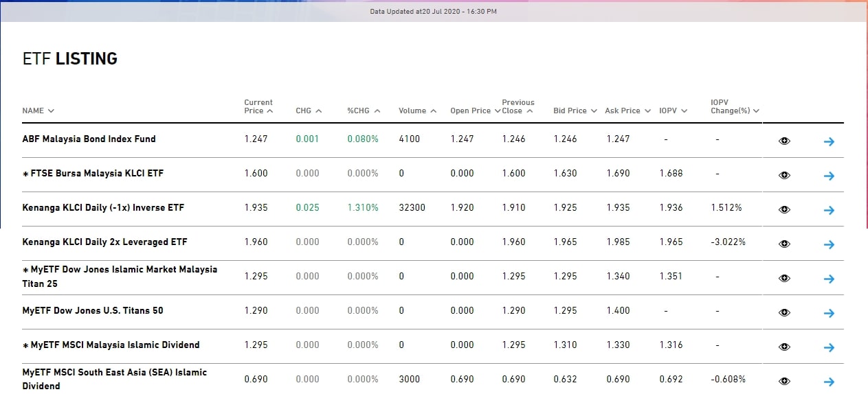The height and width of the screenshot is (394, 868).
Task: Open MyETF MSCI Malaysia Islamic Dividend link
Action: tap(111, 345)
